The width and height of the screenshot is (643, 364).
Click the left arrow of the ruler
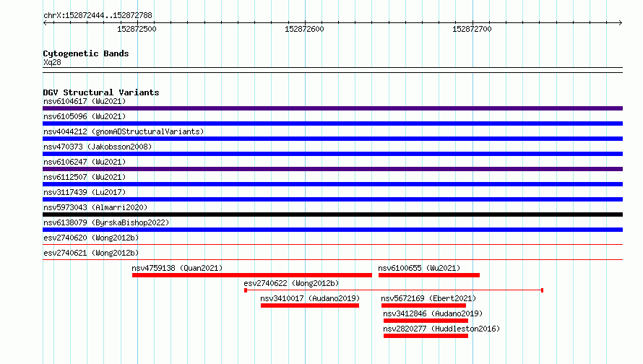click(x=45, y=22)
